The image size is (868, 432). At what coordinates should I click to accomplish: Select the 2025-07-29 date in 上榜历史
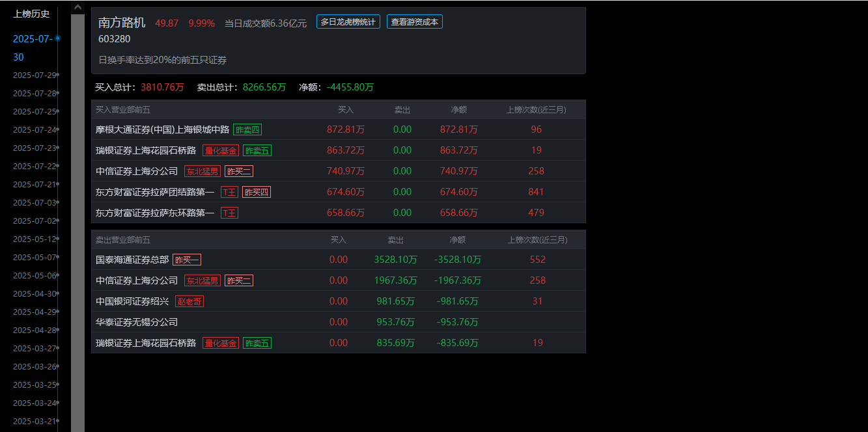pyautogui.click(x=35, y=75)
